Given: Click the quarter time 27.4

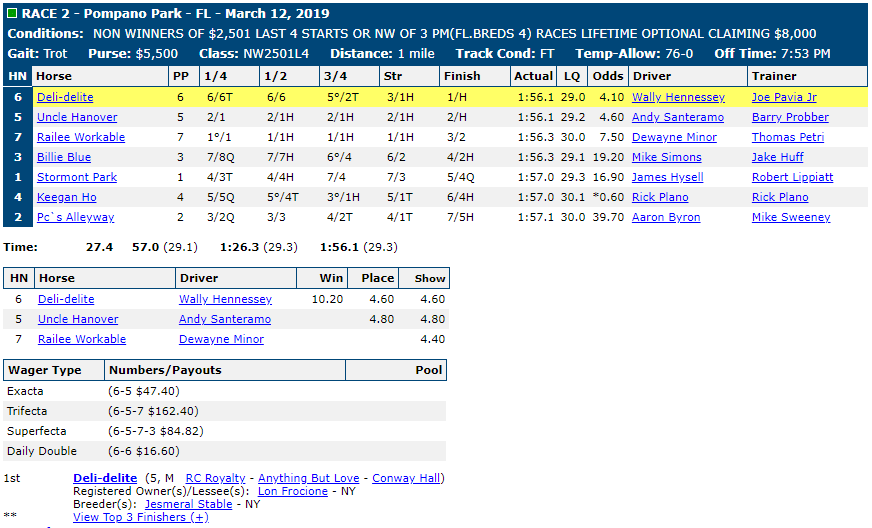Looking at the screenshot, I should point(100,247).
